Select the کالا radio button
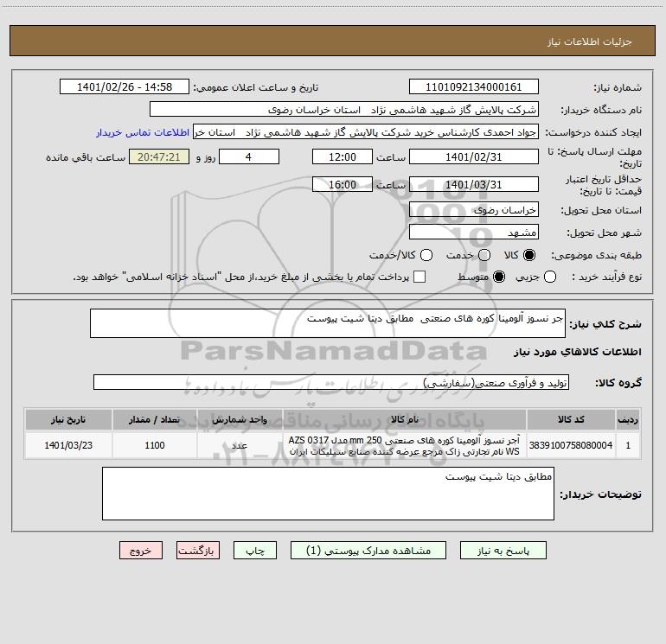Screen dimensions: 666x644 tap(529, 255)
